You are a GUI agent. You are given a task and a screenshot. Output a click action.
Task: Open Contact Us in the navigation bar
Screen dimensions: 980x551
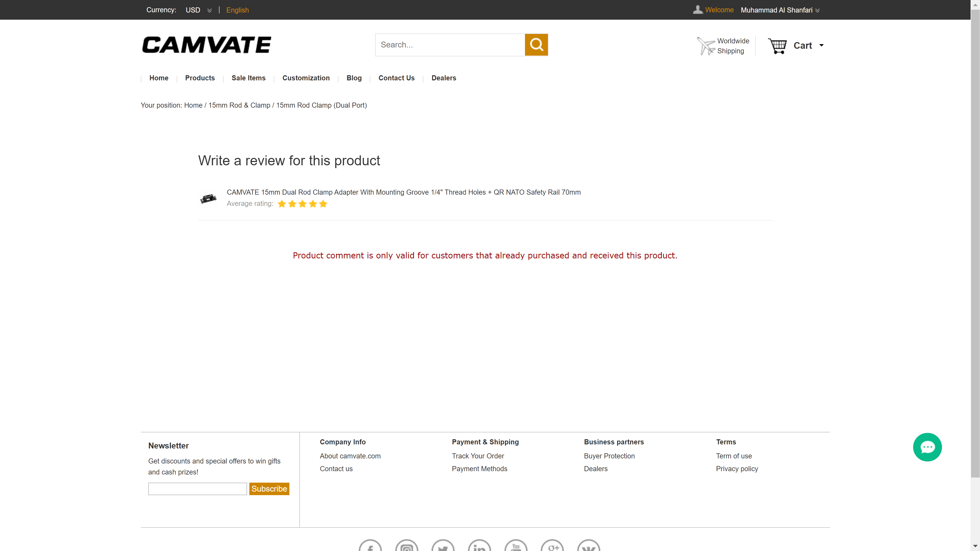[x=396, y=78]
